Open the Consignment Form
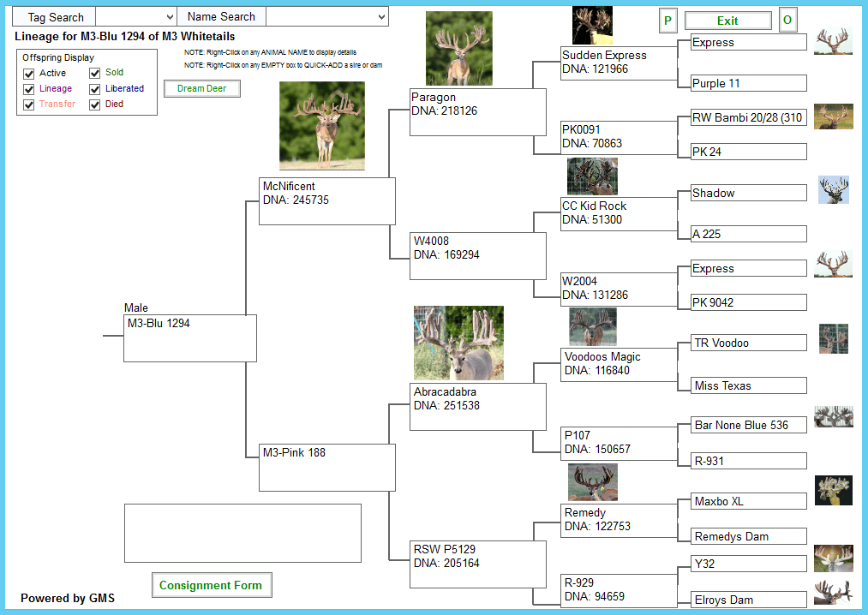 pyautogui.click(x=211, y=586)
